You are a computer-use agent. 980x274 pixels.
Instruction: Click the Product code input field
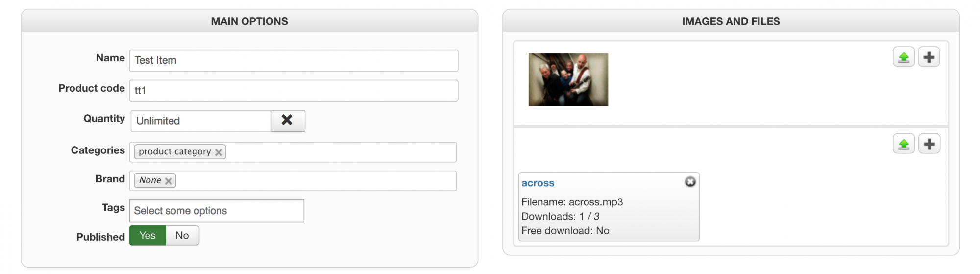pyautogui.click(x=294, y=91)
